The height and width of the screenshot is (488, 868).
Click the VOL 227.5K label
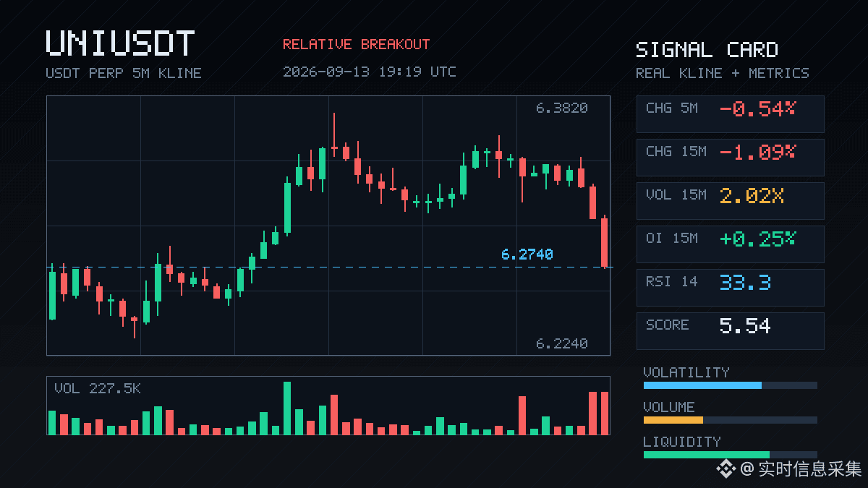pos(98,389)
